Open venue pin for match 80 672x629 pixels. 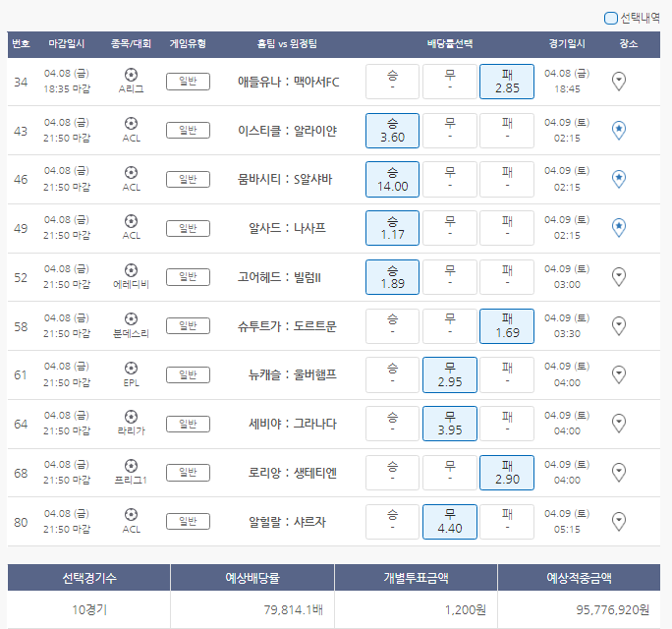[x=618, y=522]
